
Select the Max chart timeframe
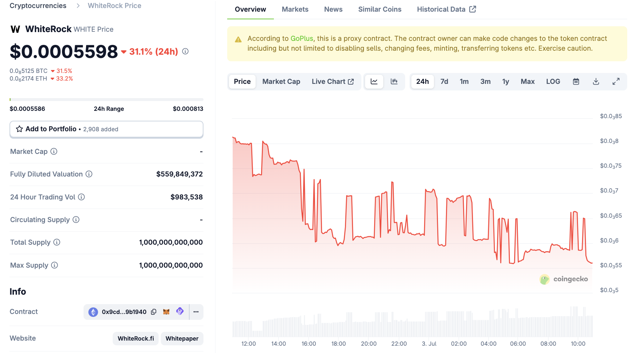(x=527, y=82)
